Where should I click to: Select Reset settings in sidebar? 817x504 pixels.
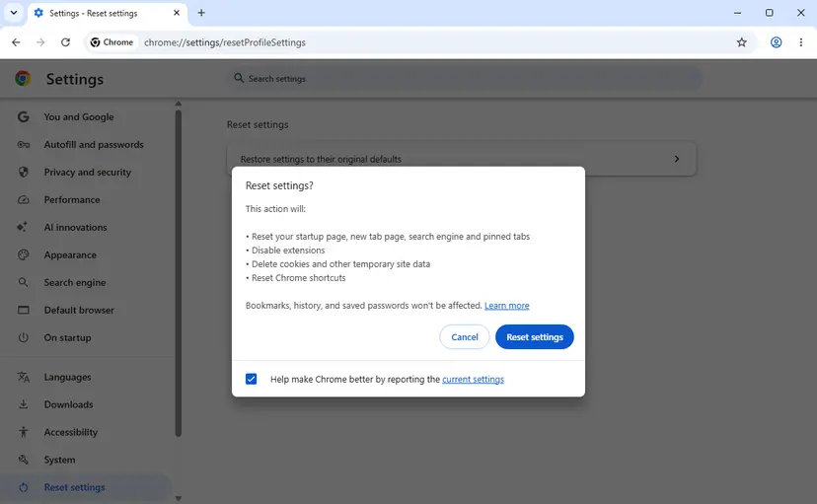[x=86, y=487]
